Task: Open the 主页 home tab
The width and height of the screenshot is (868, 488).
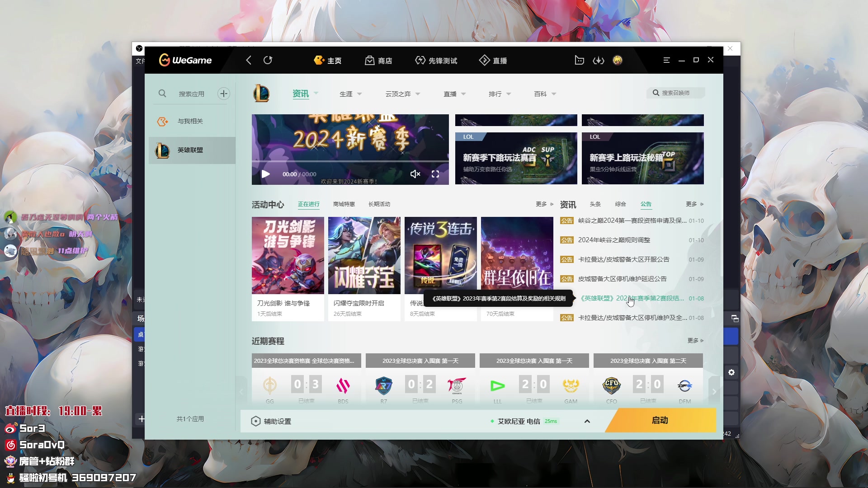Action: (328, 61)
